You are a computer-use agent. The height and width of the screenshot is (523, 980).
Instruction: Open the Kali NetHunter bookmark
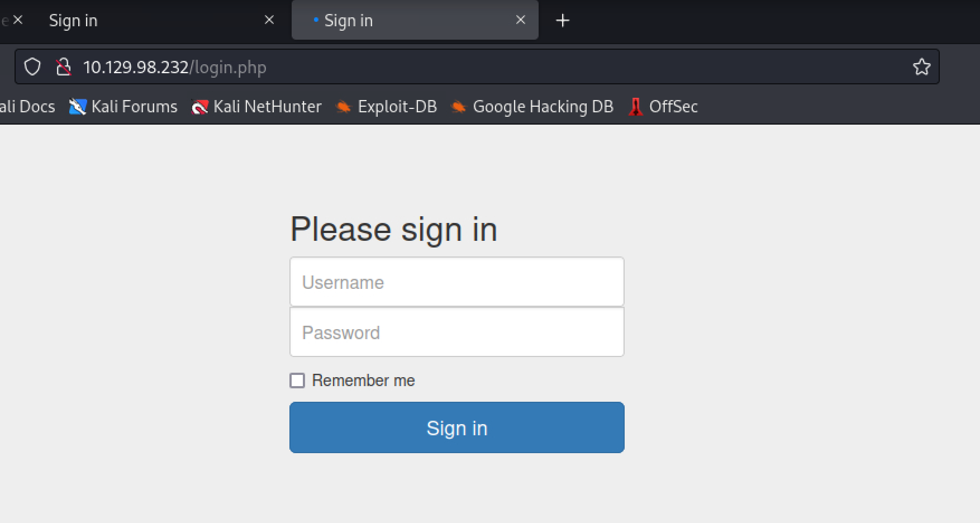256,107
